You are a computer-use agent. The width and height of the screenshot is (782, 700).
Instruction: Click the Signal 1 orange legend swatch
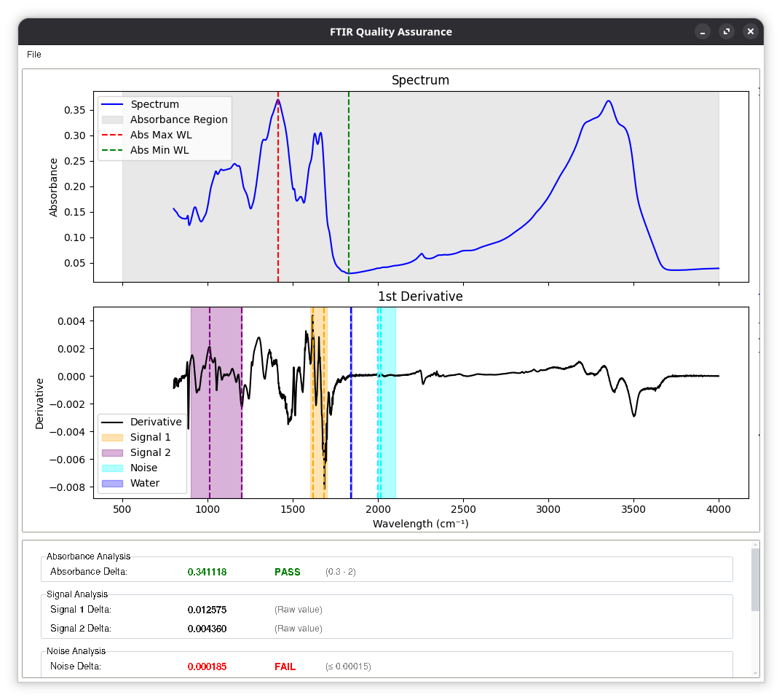(112, 438)
